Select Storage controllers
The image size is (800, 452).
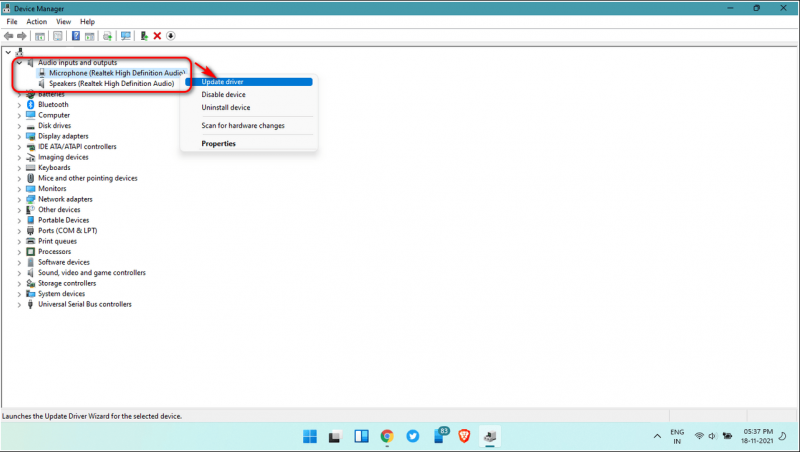pyautogui.click(x=67, y=283)
